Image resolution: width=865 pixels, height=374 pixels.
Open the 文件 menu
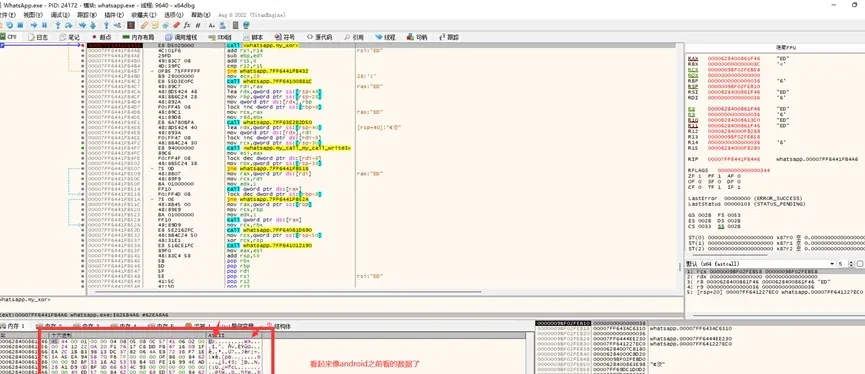click(8, 15)
